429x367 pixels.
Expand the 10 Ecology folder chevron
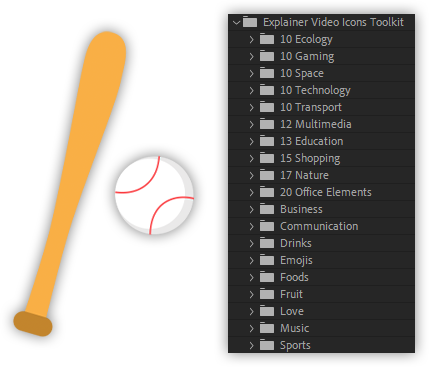coord(252,39)
